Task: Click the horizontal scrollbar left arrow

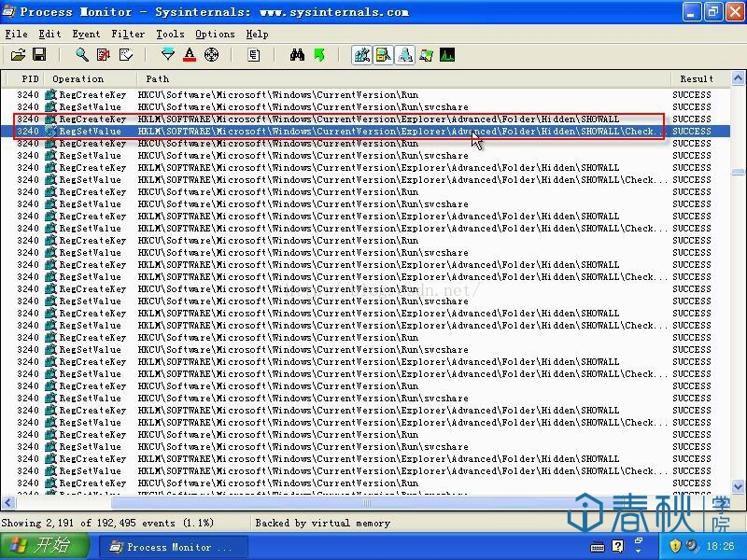Action: 8,502
